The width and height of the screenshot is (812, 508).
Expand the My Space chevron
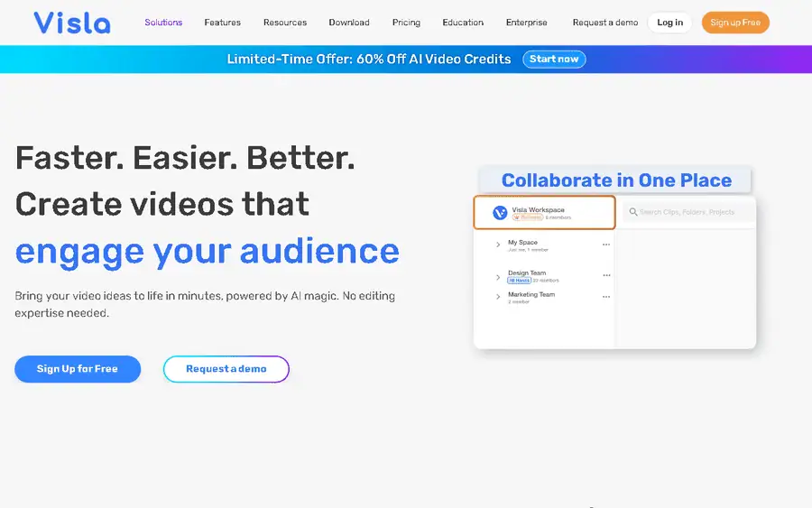498,245
